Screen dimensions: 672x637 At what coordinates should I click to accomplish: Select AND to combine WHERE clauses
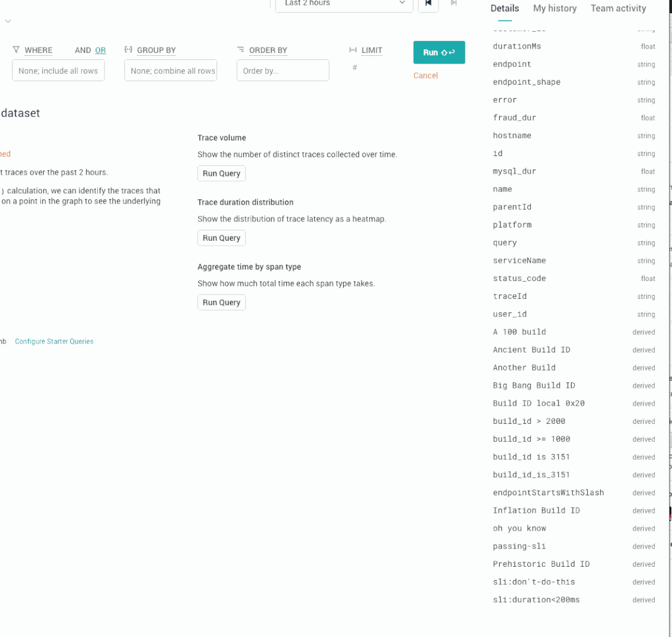coord(84,50)
